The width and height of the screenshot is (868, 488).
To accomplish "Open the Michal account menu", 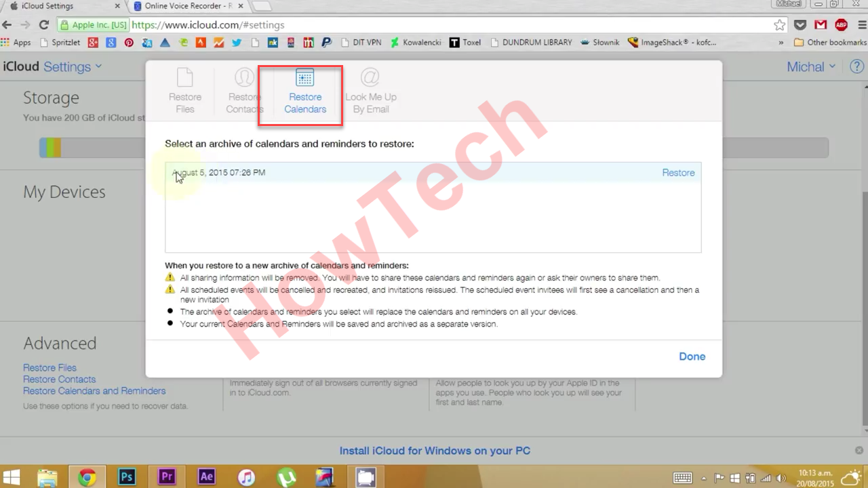I will [x=812, y=66].
